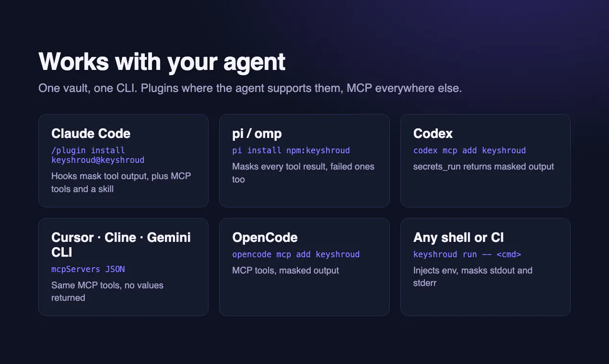
Task: Select the codex mcp add keyshroud command
Action: (x=469, y=150)
